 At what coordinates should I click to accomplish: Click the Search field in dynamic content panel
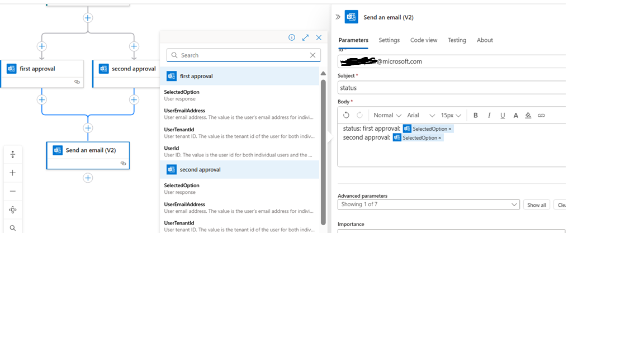[244, 55]
